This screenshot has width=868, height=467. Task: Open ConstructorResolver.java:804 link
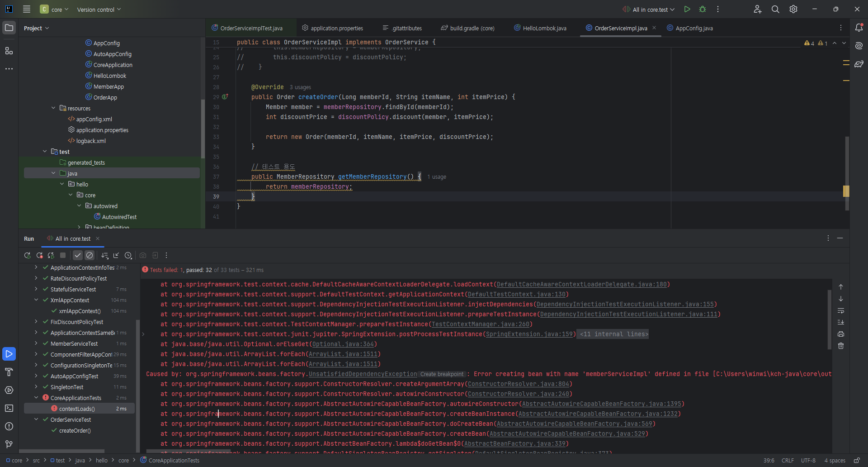click(519, 384)
